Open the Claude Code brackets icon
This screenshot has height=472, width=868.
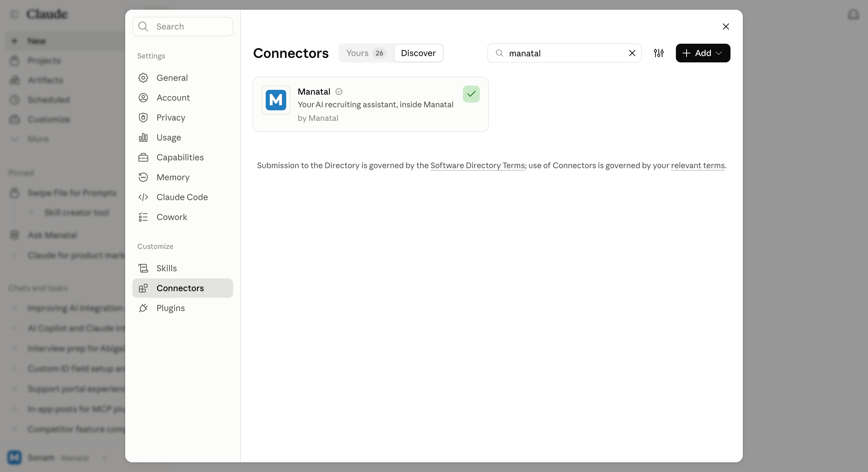143,197
